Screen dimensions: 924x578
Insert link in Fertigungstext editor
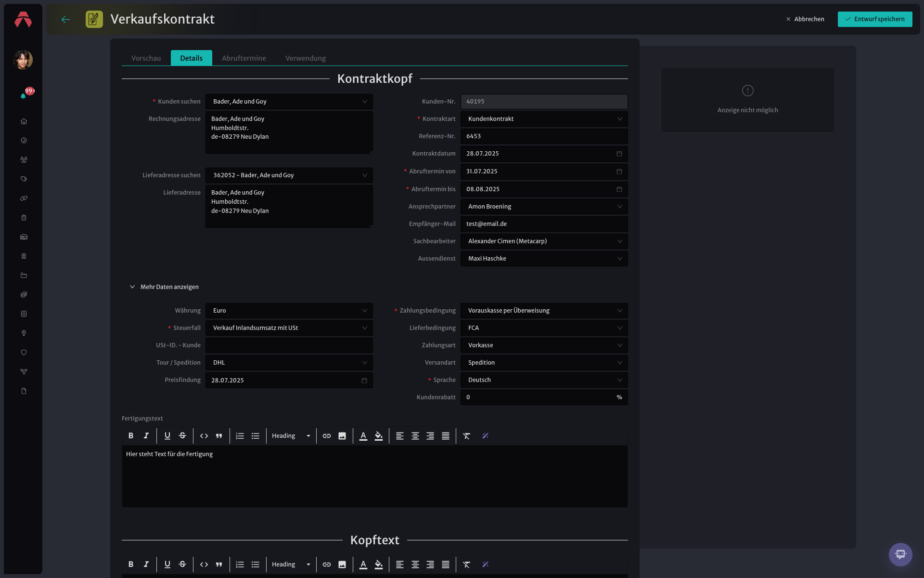[327, 436]
